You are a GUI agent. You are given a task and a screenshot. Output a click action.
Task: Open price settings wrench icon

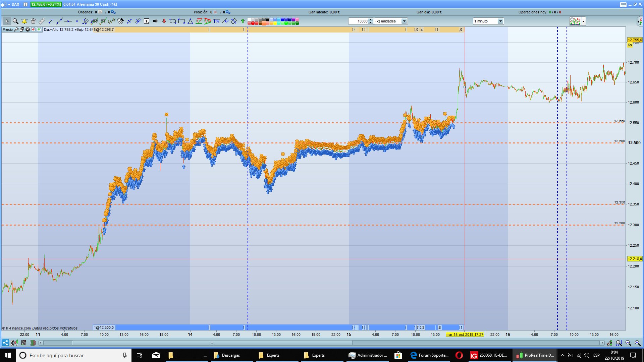(x=16, y=29)
